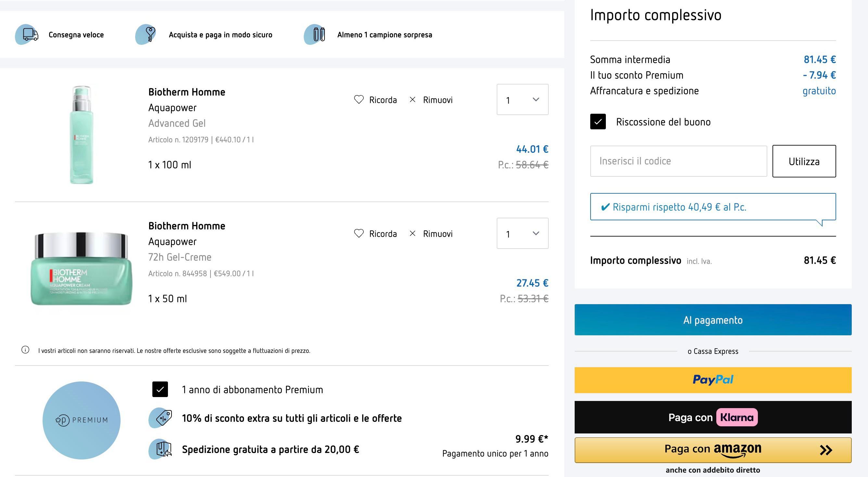Proceed with Al pagamento button
The image size is (868, 477).
point(713,320)
